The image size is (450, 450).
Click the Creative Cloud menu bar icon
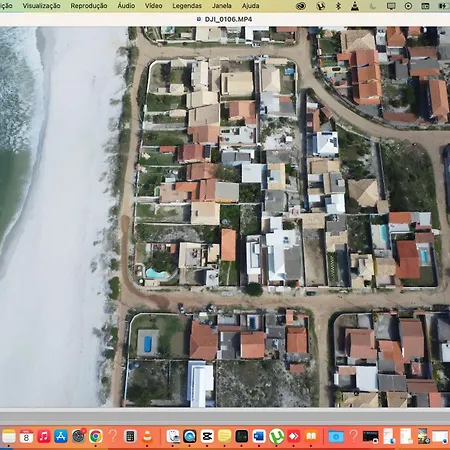pyautogui.click(x=301, y=6)
